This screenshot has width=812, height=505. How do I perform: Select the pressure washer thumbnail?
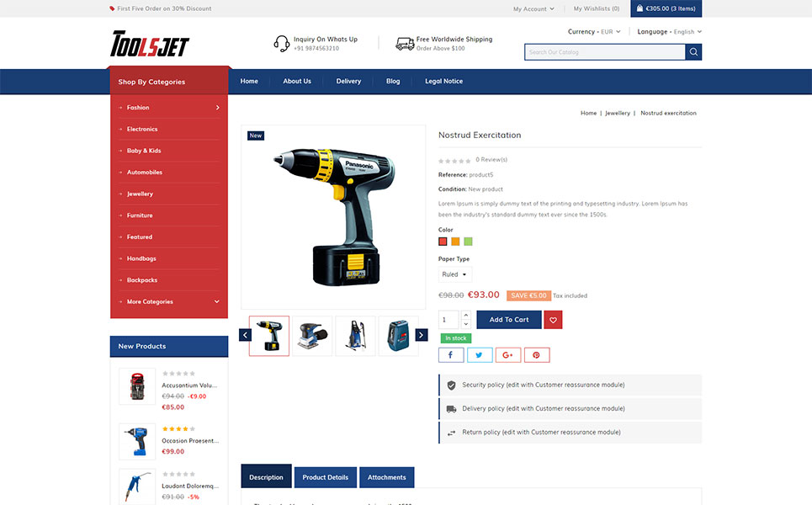pos(355,336)
